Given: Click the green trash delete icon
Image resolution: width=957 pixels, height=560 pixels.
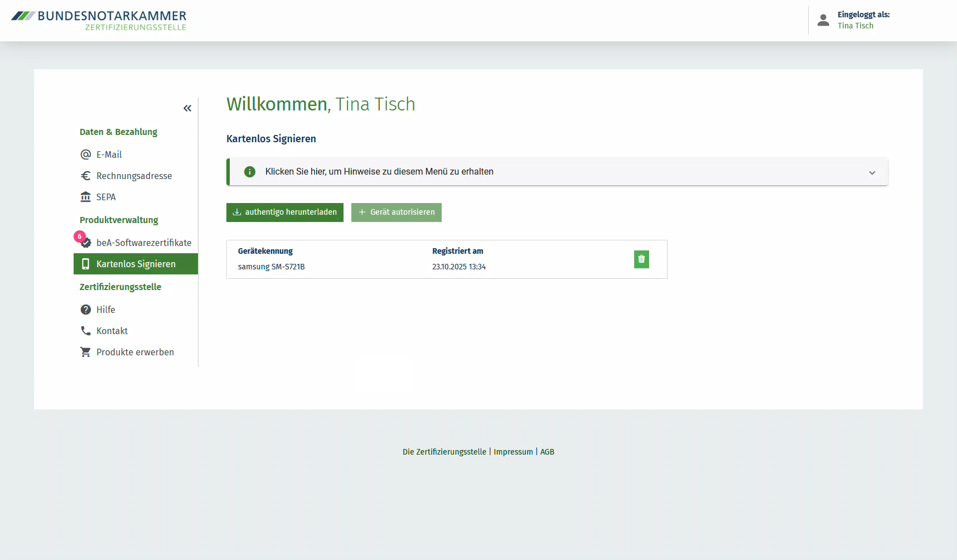Looking at the screenshot, I should tap(641, 259).
